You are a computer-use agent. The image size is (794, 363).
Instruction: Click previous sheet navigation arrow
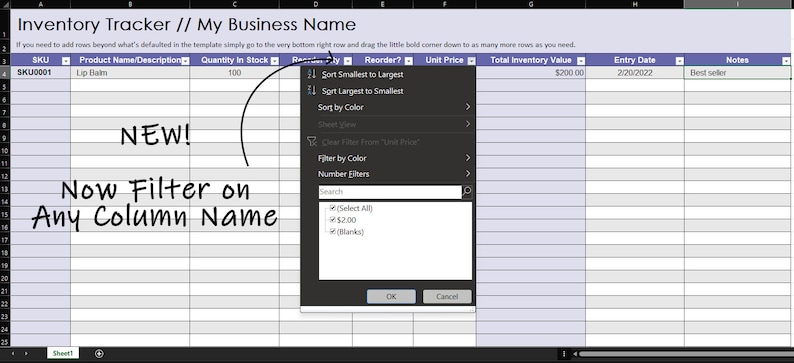click(13, 353)
